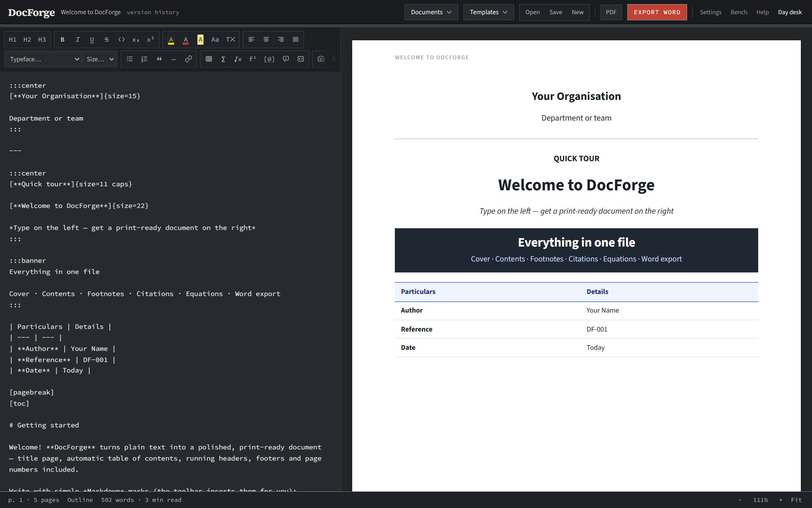Apply Heading 2 with H2 button
This screenshot has height=508, width=812.
coord(27,40)
